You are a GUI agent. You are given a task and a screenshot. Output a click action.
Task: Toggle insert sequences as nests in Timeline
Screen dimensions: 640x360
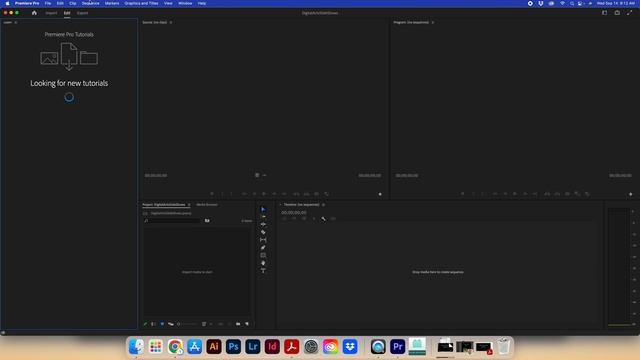tap(284, 219)
